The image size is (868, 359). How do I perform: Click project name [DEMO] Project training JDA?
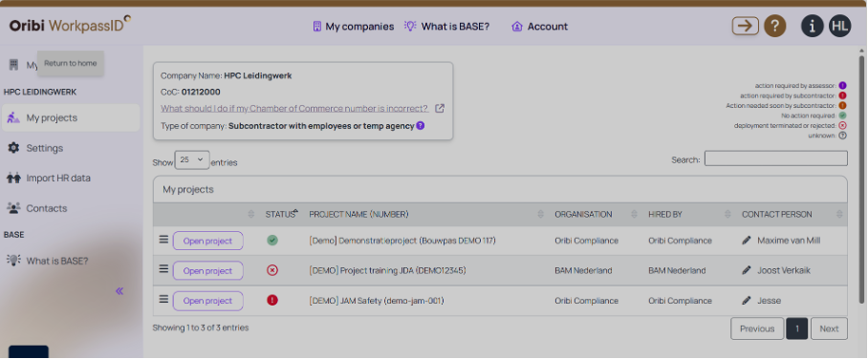[387, 271]
